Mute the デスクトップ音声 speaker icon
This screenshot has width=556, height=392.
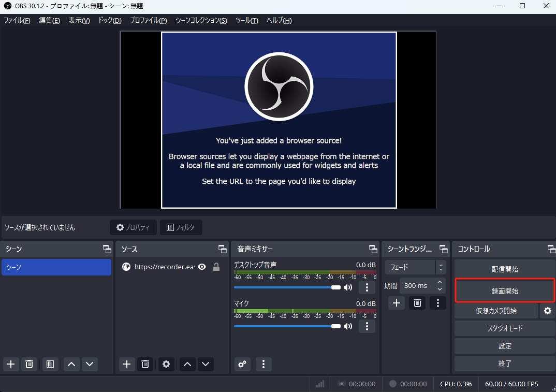[x=348, y=287]
